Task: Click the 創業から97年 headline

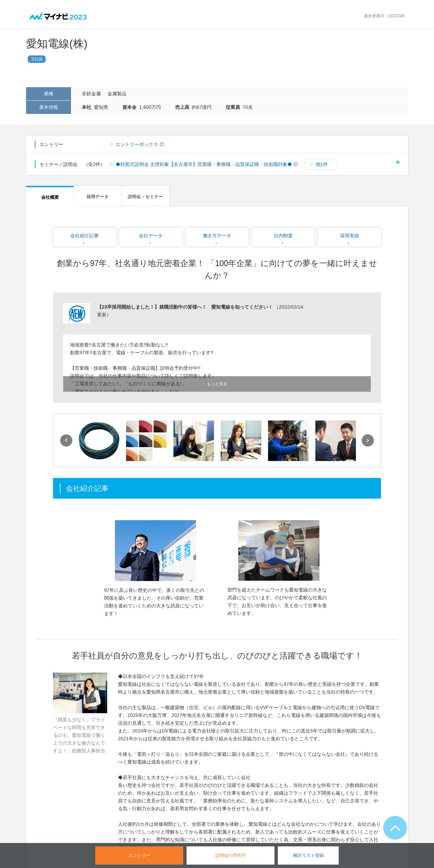Action: pyautogui.click(x=217, y=269)
